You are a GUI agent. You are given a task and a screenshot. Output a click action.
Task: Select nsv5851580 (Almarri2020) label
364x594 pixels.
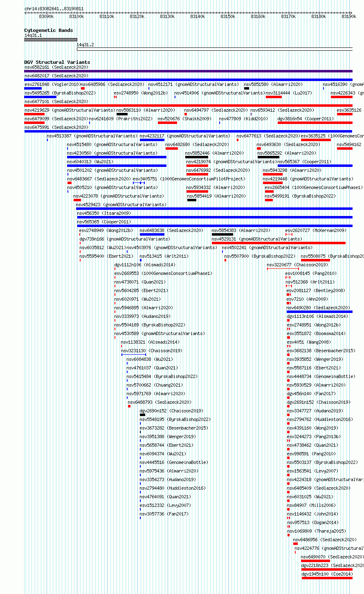pos(273,84)
